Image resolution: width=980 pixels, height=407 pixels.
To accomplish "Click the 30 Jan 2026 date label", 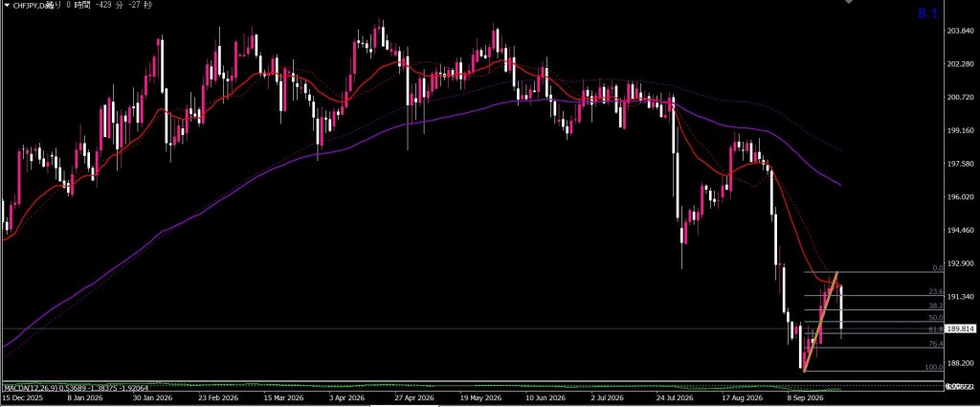I will coord(154,397).
